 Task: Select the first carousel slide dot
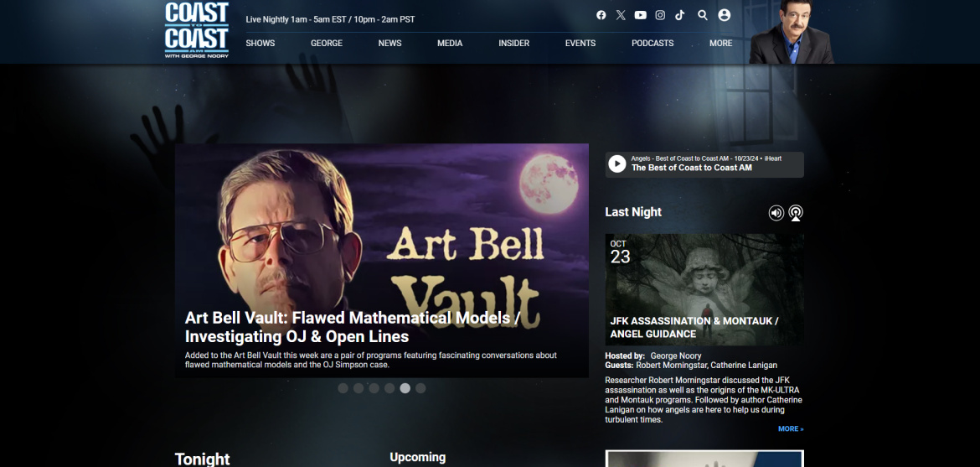[343, 388]
